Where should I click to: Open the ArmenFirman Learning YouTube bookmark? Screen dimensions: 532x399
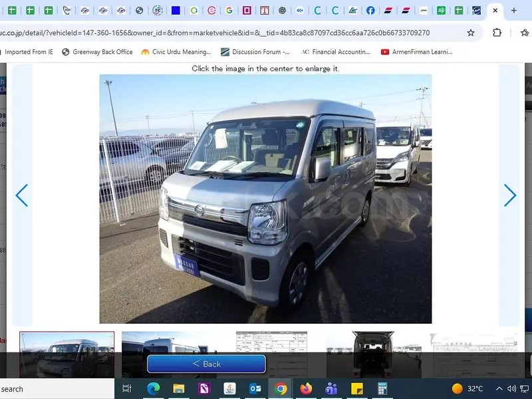(417, 52)
